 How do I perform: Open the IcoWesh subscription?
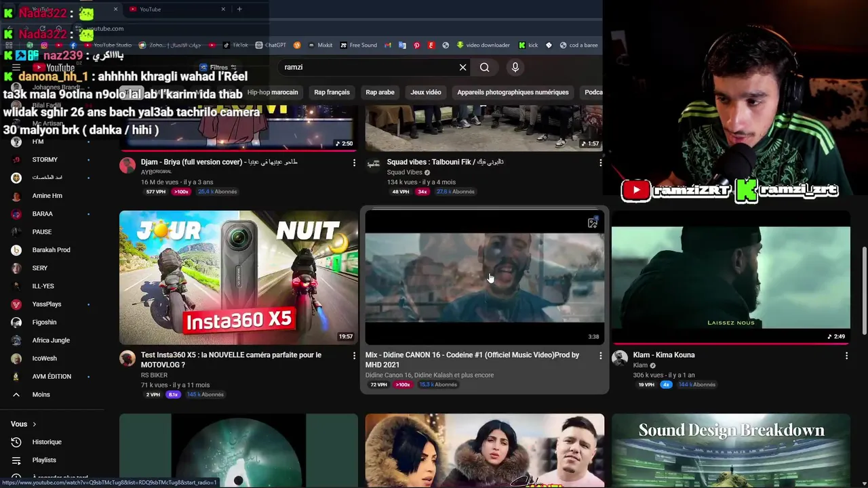pos(44,359)
